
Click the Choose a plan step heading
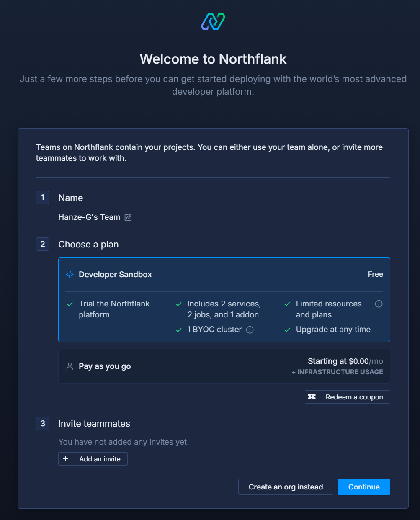(x=88, y=245)
